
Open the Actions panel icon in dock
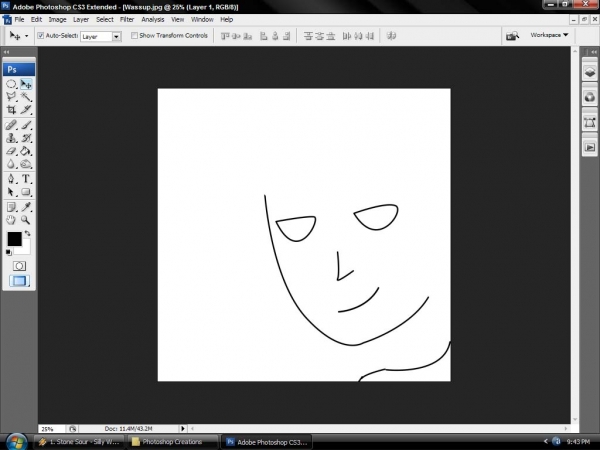(x=590, y=147)
